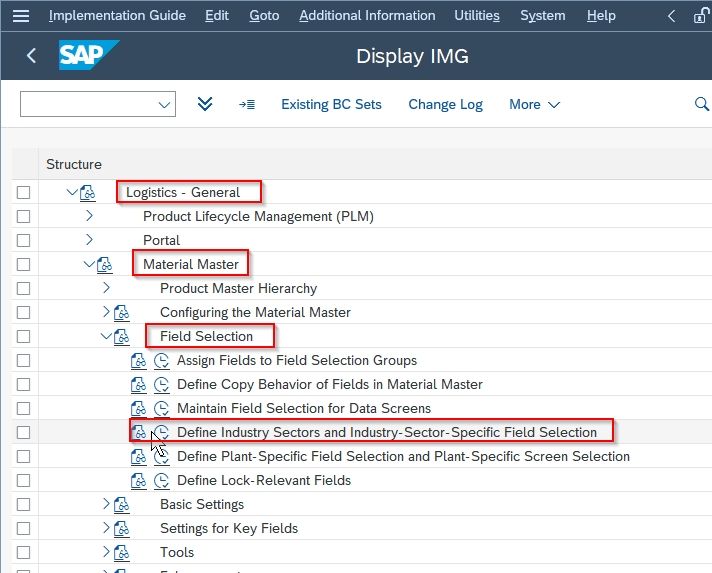Expand the Basic Settings node

pos(106,504)
